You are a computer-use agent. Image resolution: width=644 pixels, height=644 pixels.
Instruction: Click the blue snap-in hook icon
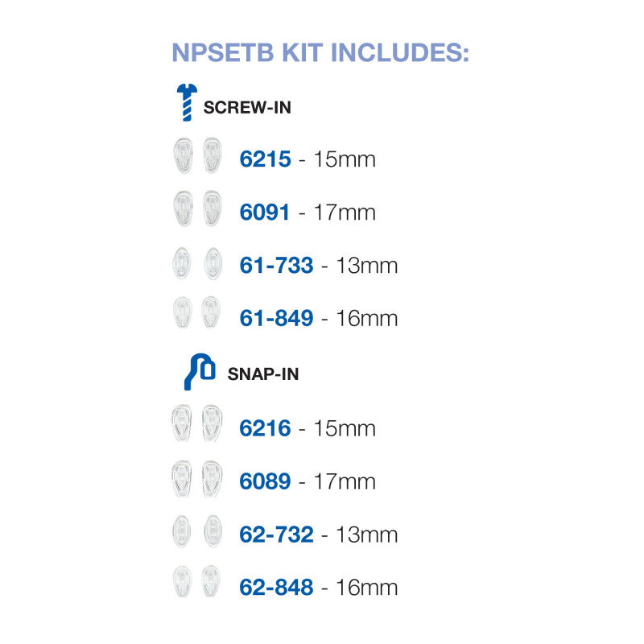point(199,372)
